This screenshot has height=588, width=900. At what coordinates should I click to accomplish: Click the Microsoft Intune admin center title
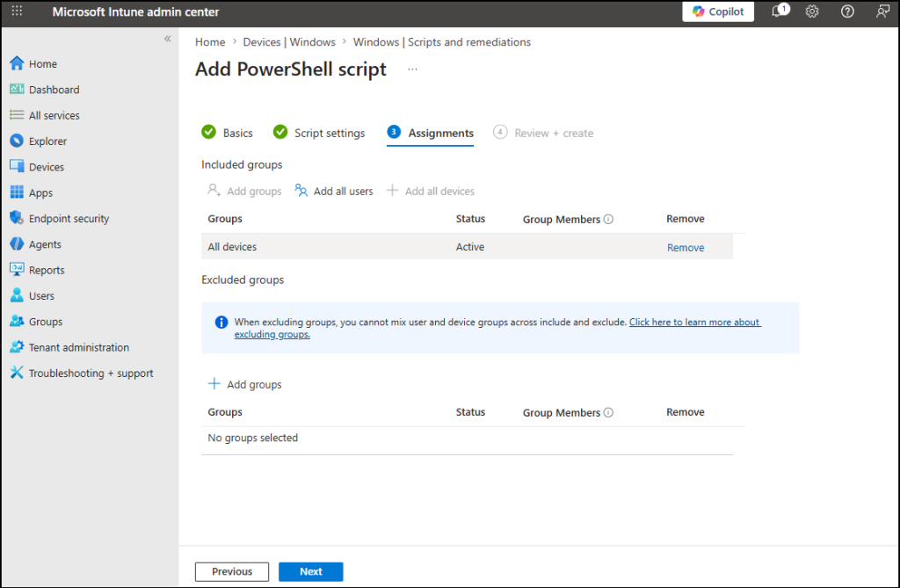(x=135, y=11)
